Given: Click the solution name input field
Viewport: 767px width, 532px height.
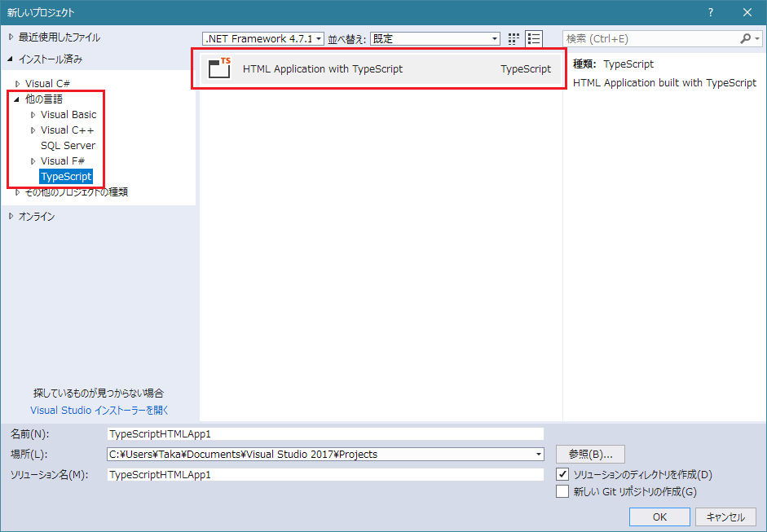Looking at the screenshot, I should coord(325,474).
